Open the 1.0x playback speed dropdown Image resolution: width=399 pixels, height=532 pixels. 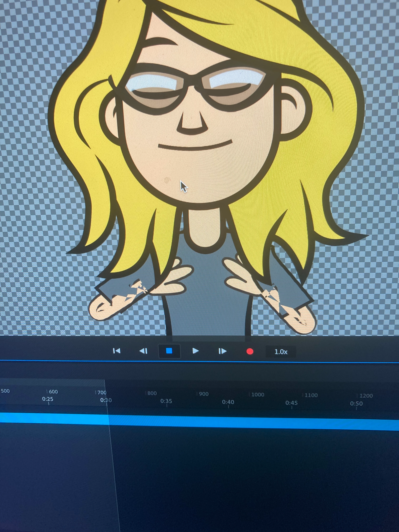[x=281, y=352]
